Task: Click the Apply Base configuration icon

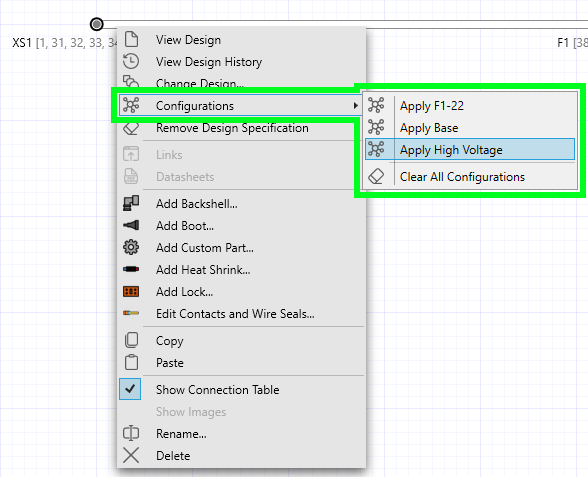Action: coord(376,127)
